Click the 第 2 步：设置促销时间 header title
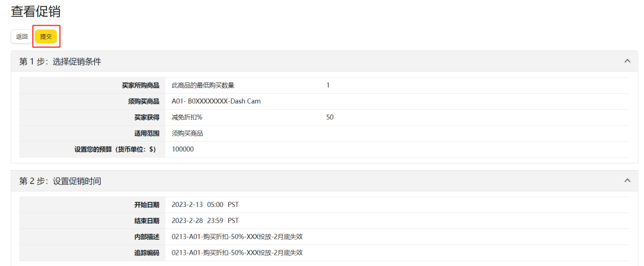644x266 pixels. pos(60,181)
